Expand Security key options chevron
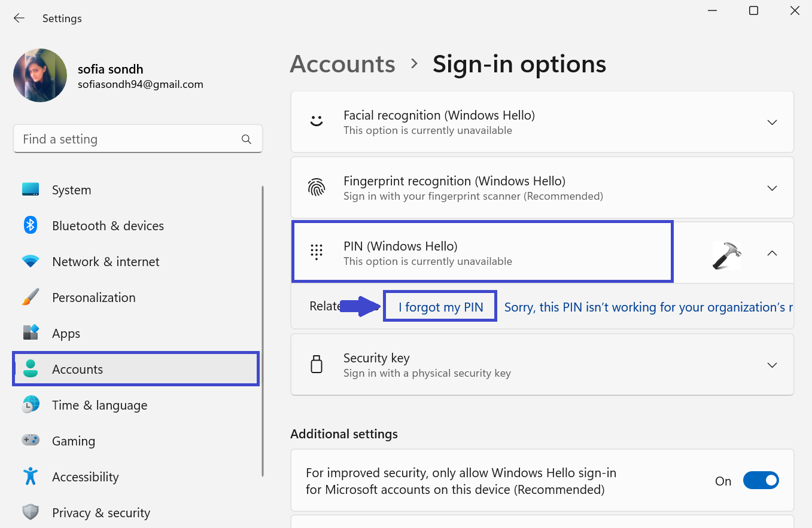Viewport: 812px width, 528px height. pyautogui.click(x=772, y=365)
